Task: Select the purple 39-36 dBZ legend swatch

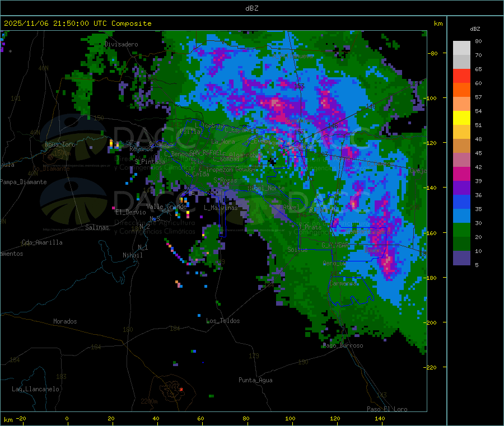Action: [461, 188]
